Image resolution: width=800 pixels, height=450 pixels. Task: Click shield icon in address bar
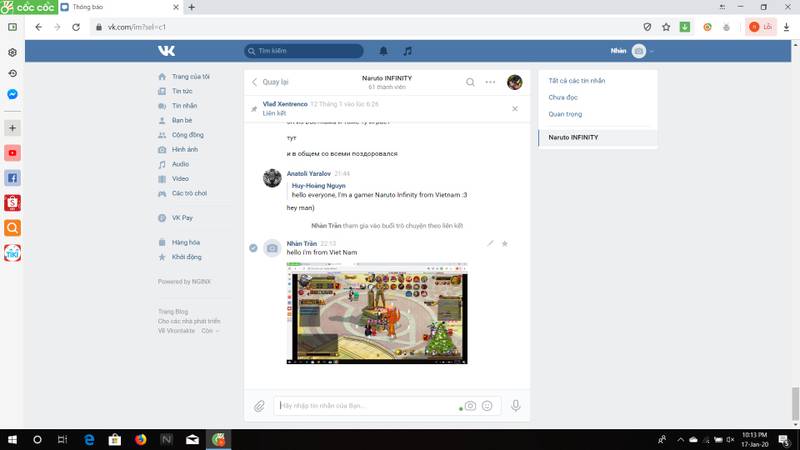(647, 27)
